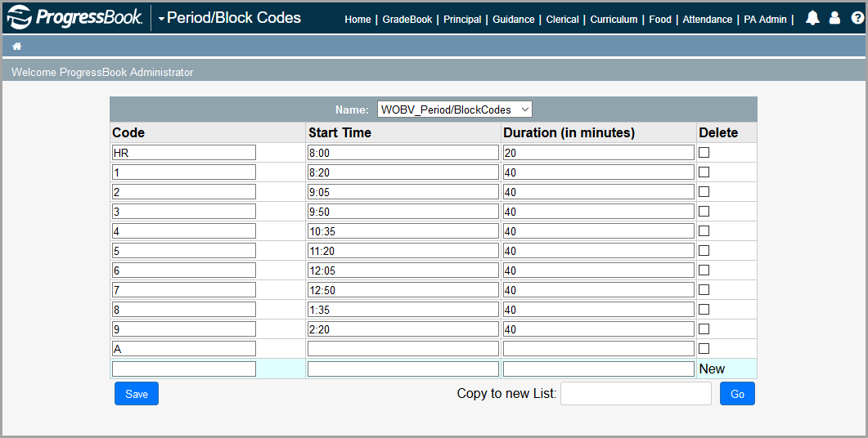Click the Duration (in minutes) column header
868x438 pixels.
click(569, 132)
